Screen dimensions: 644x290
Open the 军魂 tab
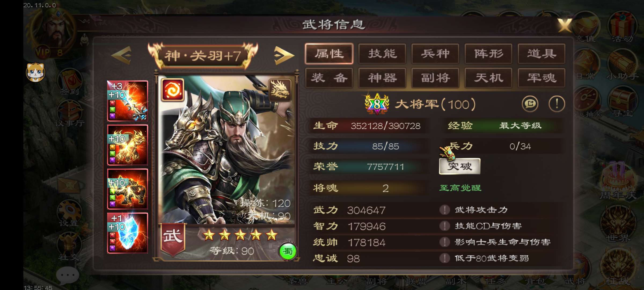point(541,78)
